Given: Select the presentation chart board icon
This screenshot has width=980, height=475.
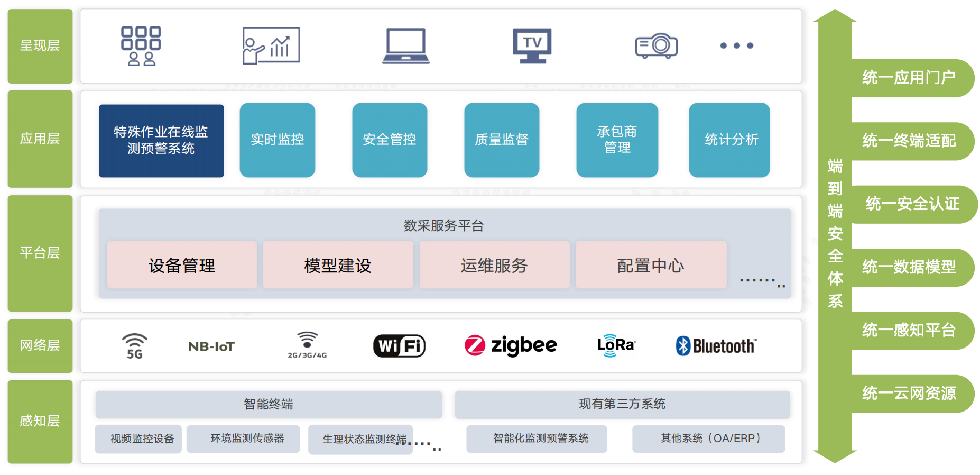Looking at the screenshot, I should pos(271,46).
